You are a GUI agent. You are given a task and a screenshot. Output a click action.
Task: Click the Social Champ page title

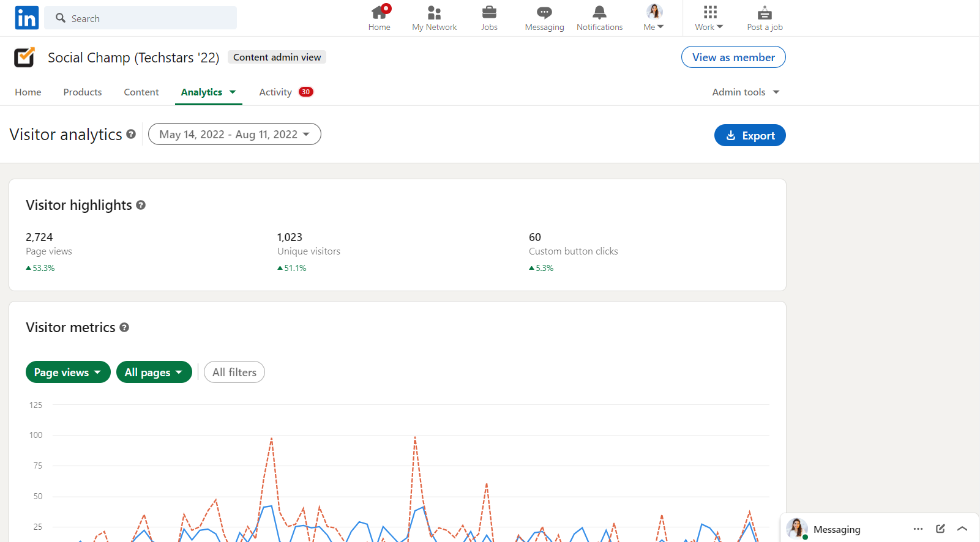tap(133, 58)
